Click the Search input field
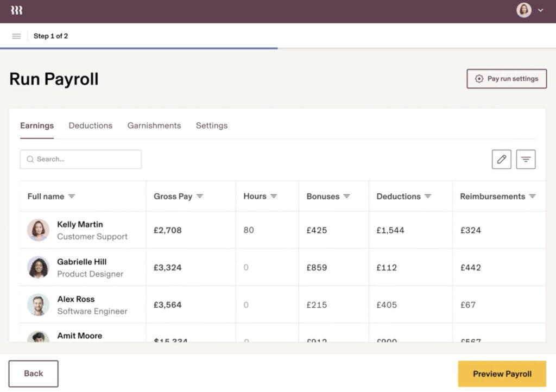This screenshot has width=556, height=392. click(x=81, y=159)
